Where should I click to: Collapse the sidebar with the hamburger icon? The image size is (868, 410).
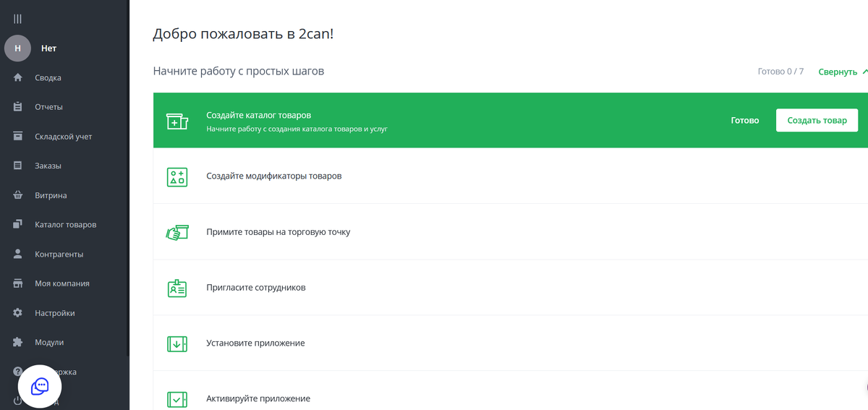coord(17,19)
